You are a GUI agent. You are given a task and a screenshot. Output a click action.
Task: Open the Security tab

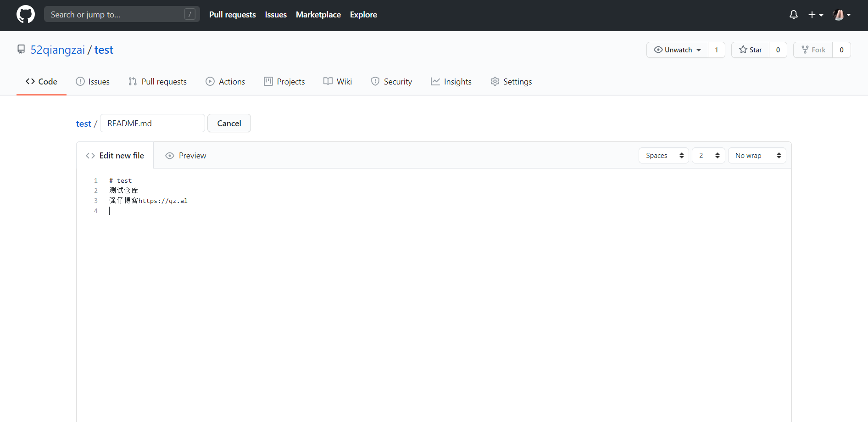point(391,82)
